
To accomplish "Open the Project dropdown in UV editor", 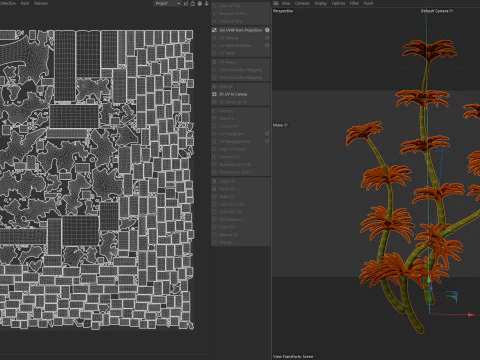I will 168,3.
